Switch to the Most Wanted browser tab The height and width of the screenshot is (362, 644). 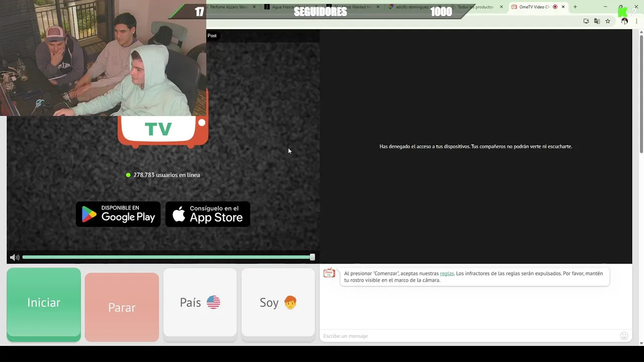tap(352, 7)
